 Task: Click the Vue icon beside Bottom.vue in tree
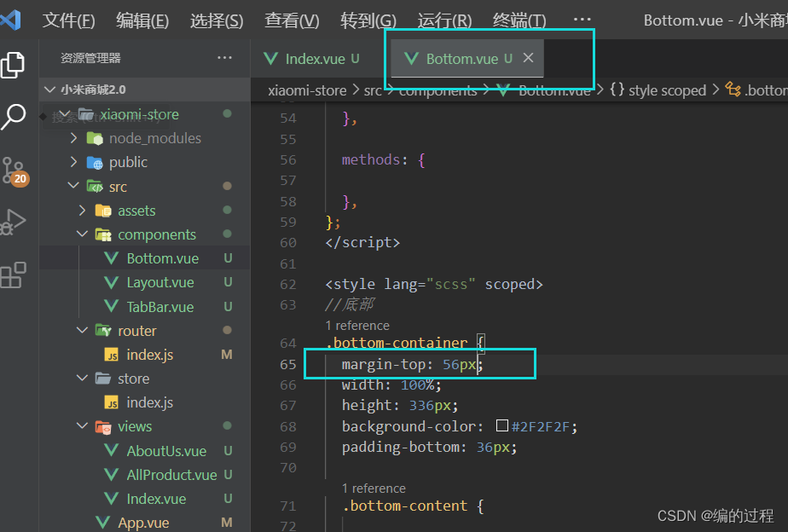click(112, 258)
